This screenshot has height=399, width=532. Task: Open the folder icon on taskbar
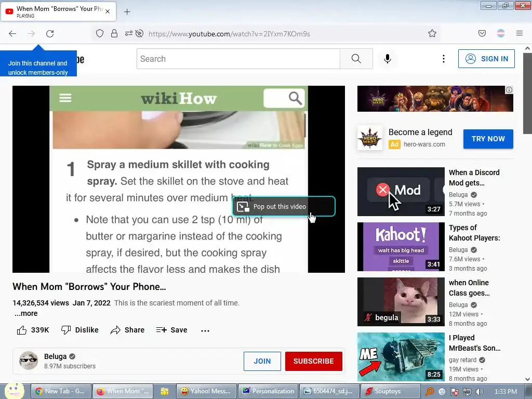165,391
